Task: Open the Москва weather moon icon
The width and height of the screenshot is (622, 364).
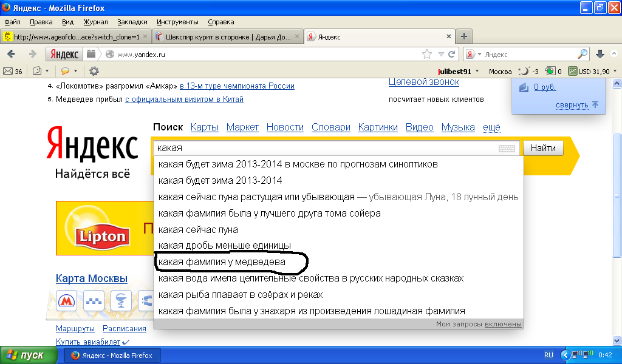Action: [x=524, y=72]
